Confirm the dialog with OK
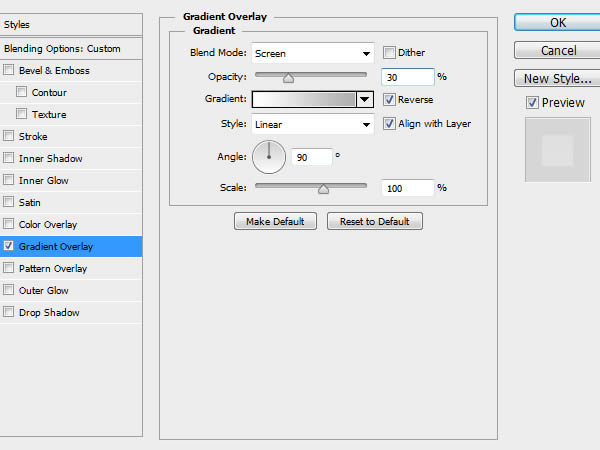Image resolution: width=600 pixels, height=450 pixels. pos(557,23)
